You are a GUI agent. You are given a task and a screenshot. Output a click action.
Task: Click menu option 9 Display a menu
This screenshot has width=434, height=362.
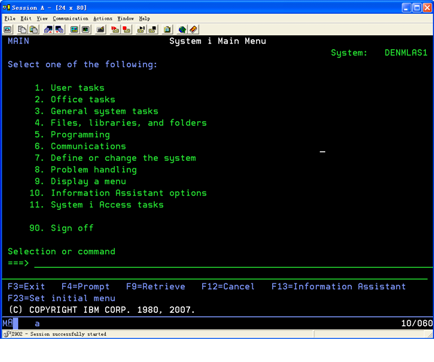tap(80, 181)
